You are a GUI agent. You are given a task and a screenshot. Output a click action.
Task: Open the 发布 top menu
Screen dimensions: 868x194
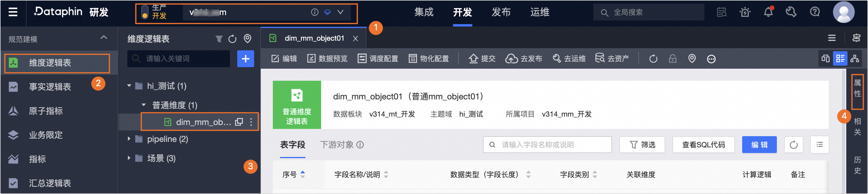pyautogui.click(x=501, y=12)
